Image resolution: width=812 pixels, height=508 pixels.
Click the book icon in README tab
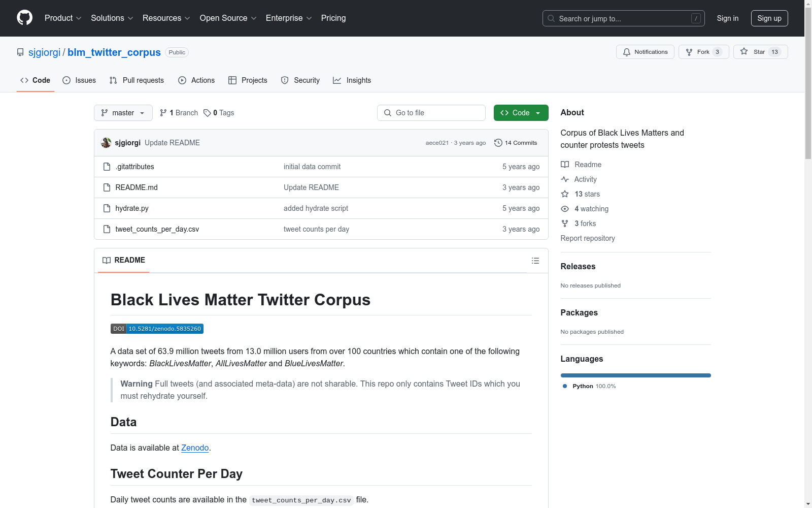107,260
